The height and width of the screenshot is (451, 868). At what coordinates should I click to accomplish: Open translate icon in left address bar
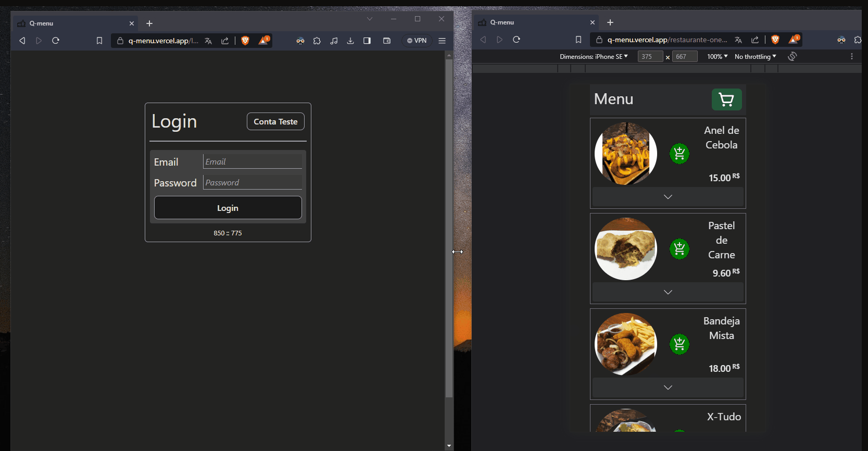(208, 41)
